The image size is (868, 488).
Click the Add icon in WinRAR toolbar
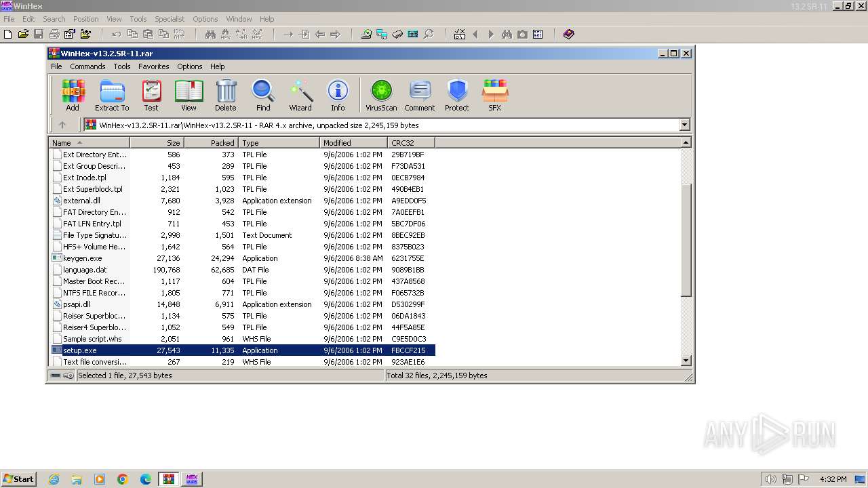[x=73, y=96]
